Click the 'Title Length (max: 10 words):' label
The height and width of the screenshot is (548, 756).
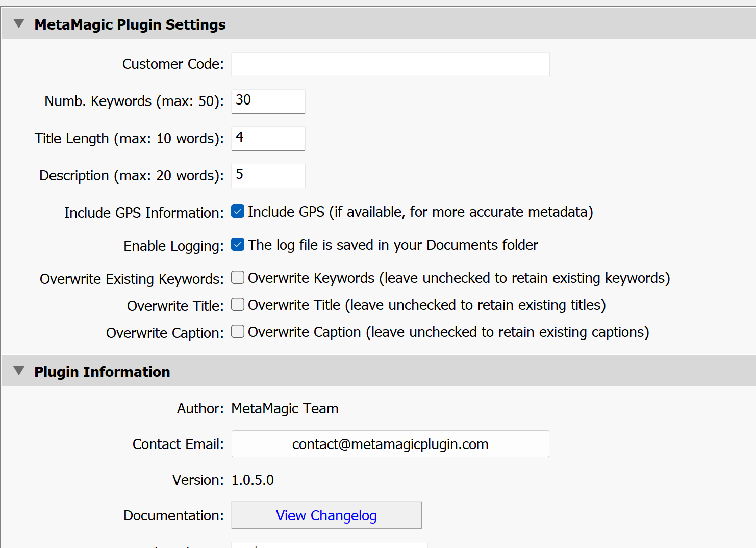(129, 139)
